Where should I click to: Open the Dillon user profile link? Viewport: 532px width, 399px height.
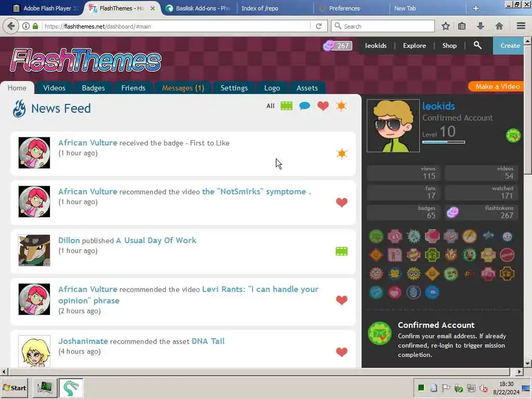pos(69,240)
